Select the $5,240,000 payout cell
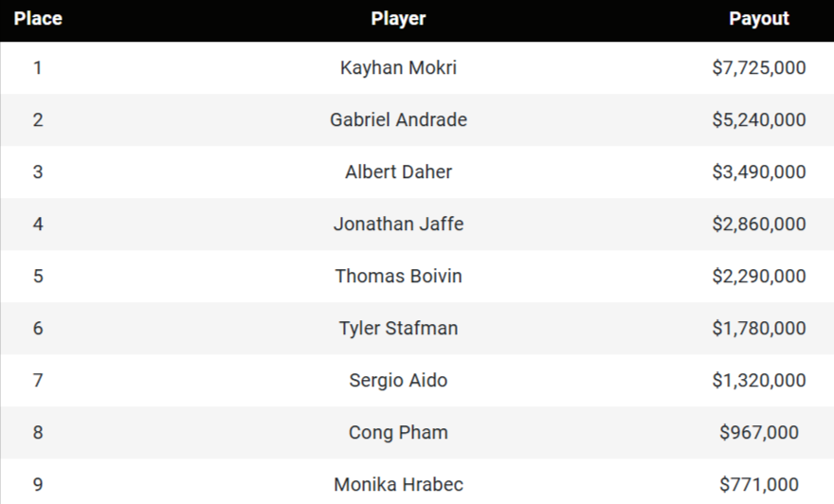834x504 pixels. pyautogui.click(x=759, y=120)
